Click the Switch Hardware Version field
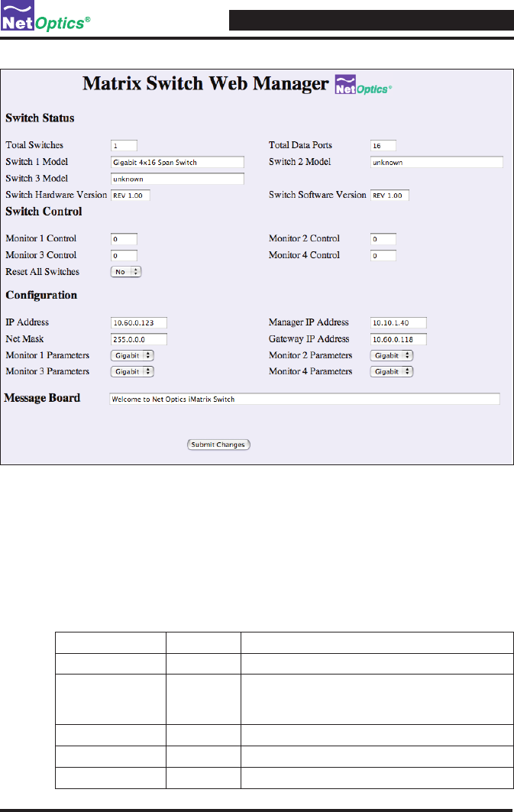The height and width of the screenshot is (812, 514). (x=131, y=196)
